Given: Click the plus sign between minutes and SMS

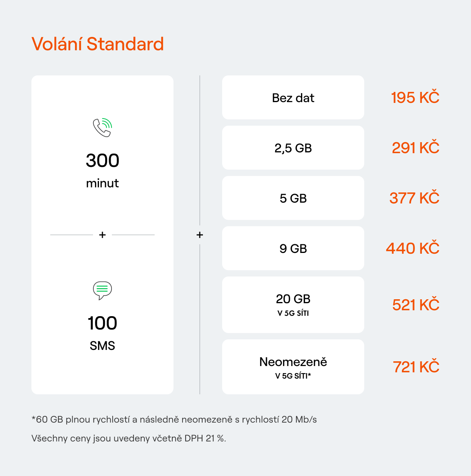Looking at the screenshot, I should pos(102,235).
